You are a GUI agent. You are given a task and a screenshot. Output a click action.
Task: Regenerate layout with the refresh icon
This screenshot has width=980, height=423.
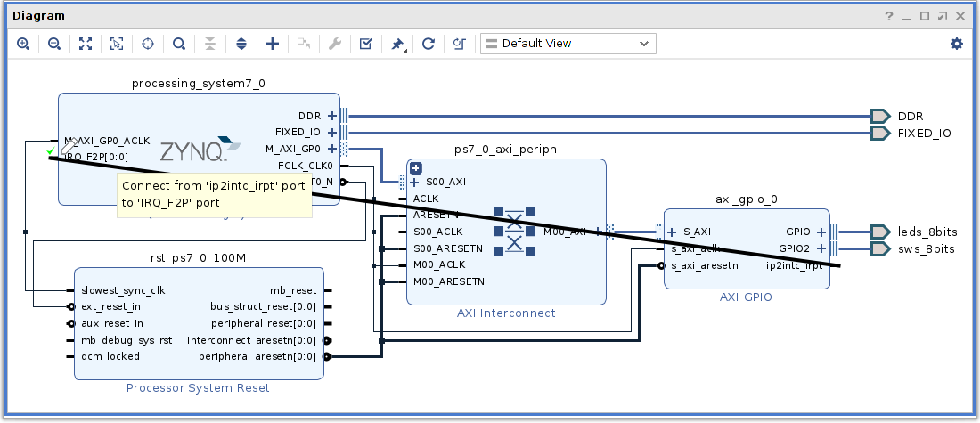(428, 44)
